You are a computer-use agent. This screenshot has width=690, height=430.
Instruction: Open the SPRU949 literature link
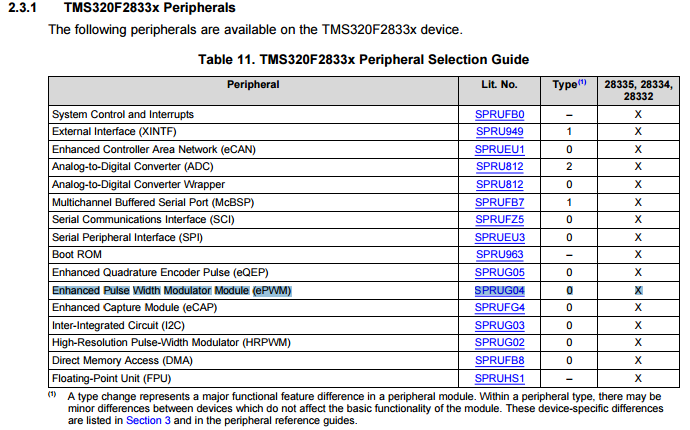click(x=499, y=132)
